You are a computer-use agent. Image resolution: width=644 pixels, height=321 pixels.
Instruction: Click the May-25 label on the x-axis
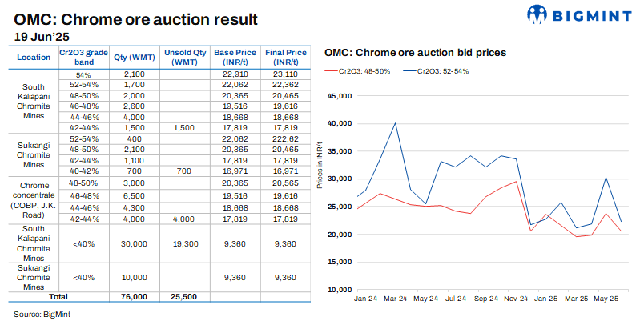(603, 299)
